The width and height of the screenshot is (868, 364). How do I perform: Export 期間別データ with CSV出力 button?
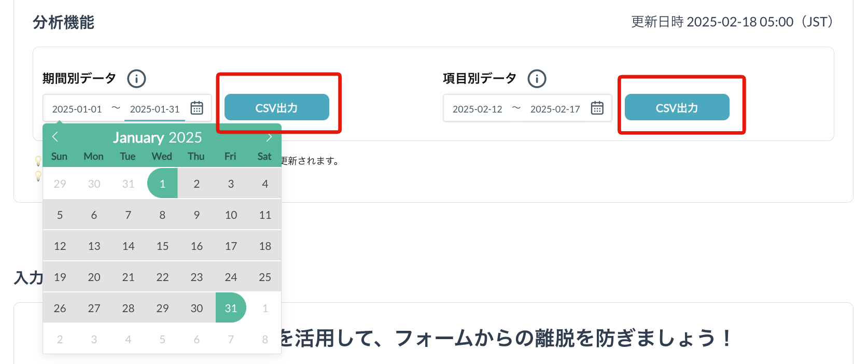276,107
